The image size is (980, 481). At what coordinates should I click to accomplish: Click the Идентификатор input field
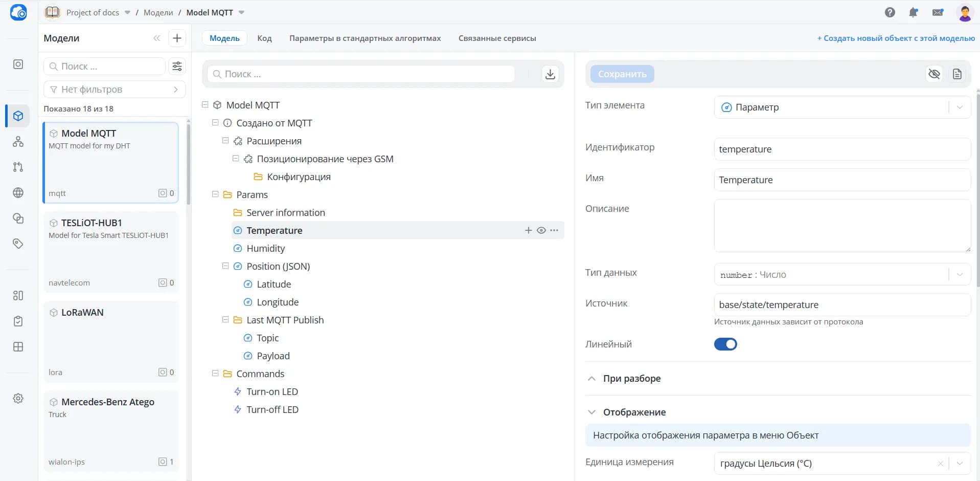(x=842, y=149)
